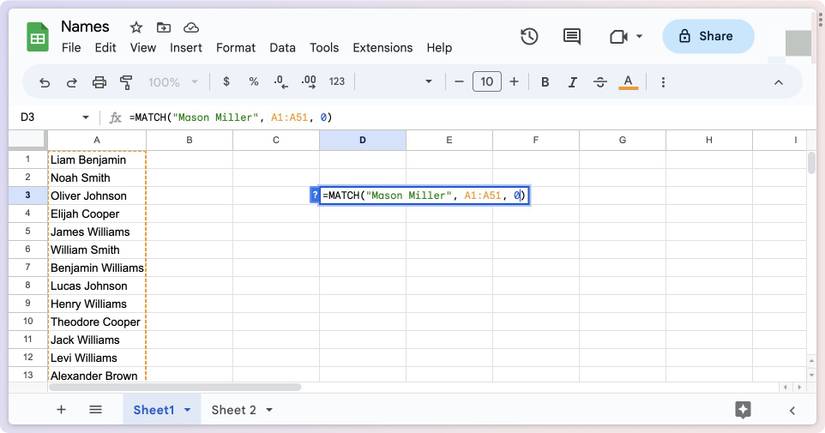Viewport: 825px width, 433px height.
Task: Open the text color picker
Action: (x=628, y=82)
